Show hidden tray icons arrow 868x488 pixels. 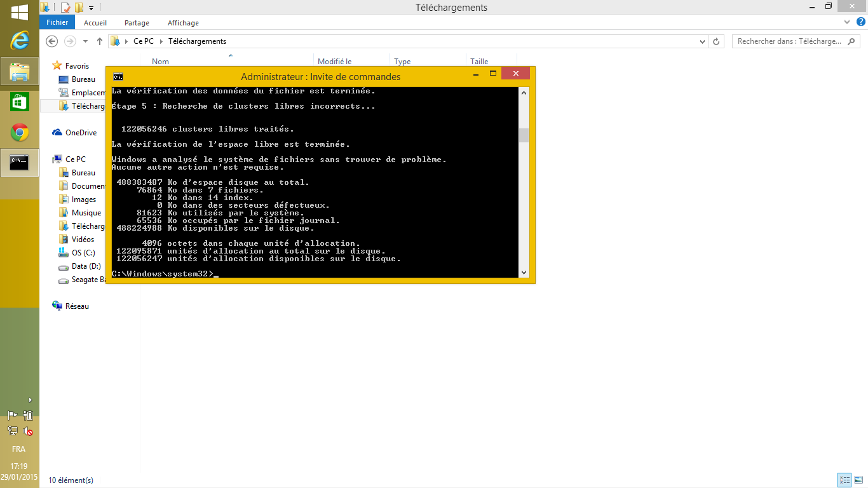[31, 400]
